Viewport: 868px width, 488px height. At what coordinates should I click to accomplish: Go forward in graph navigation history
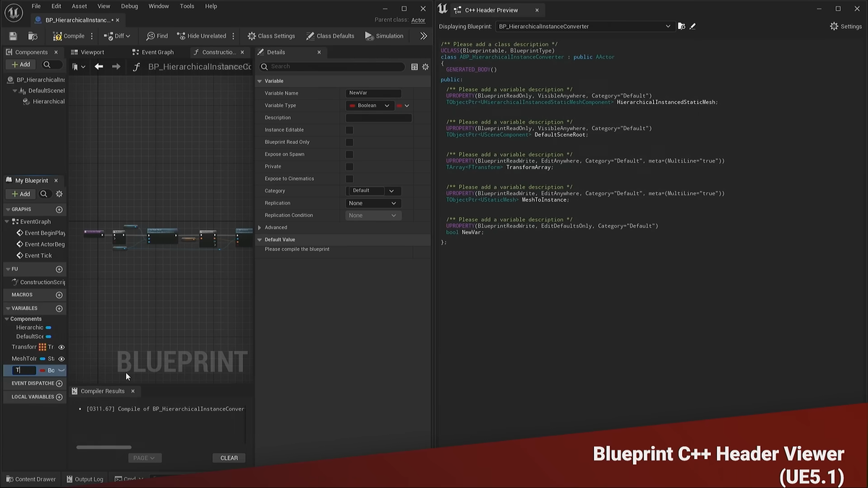[116, 67]
